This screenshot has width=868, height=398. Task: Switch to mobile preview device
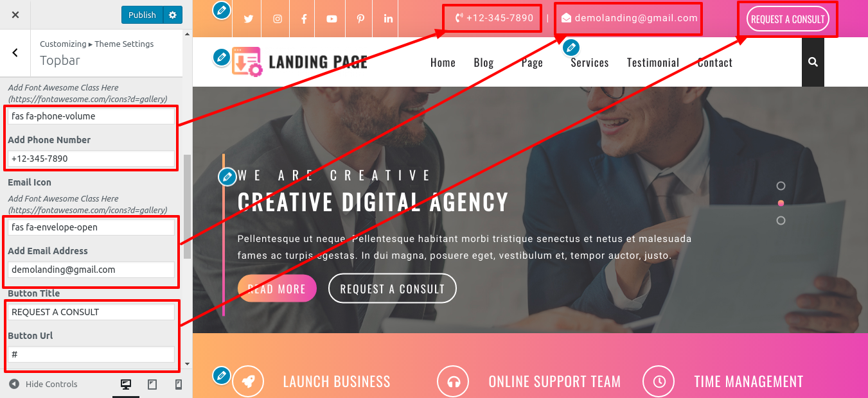point(179,385)
